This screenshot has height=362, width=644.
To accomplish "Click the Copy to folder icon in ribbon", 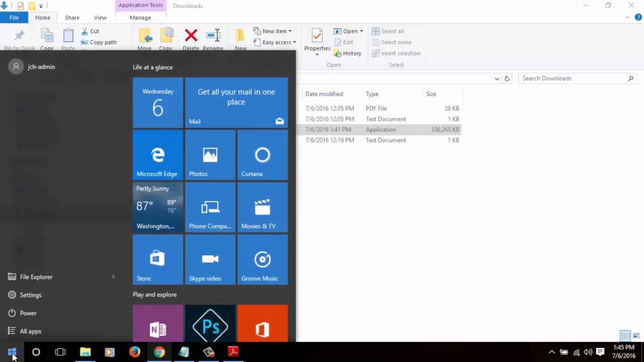I will (167, 36).
